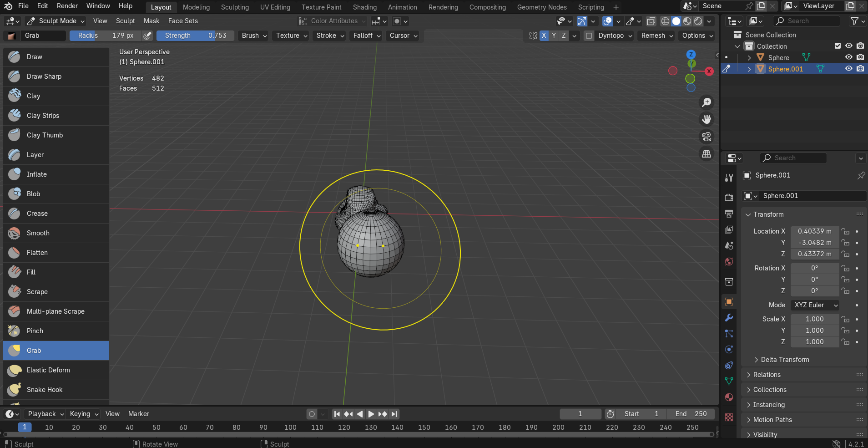Choose the Clay brush

[x=56, y=96]
